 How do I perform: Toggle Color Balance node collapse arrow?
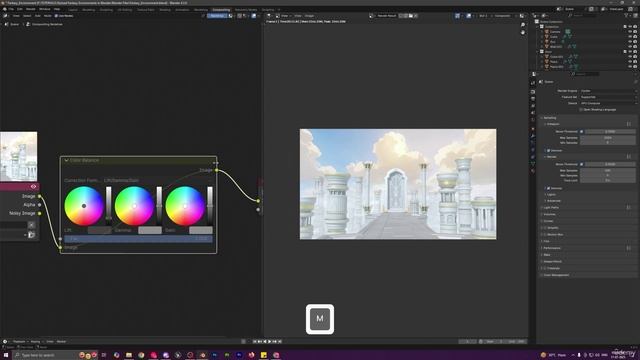pos(66,160)
